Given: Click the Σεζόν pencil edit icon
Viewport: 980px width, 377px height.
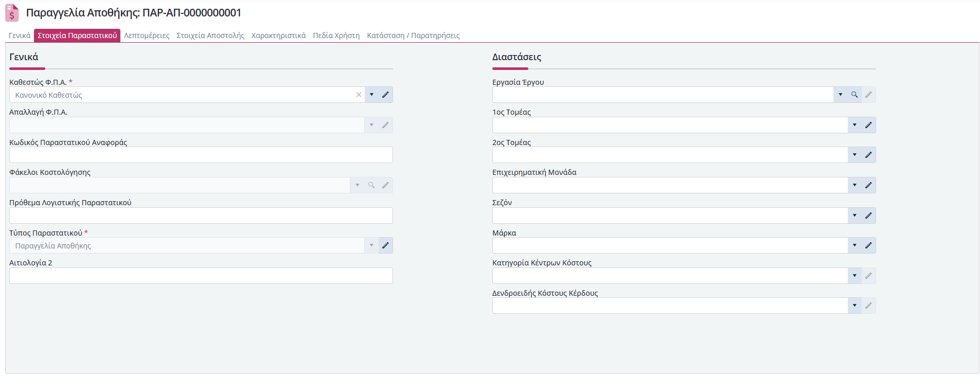Looking at the screenshot, I should click(x=868, y=216).
